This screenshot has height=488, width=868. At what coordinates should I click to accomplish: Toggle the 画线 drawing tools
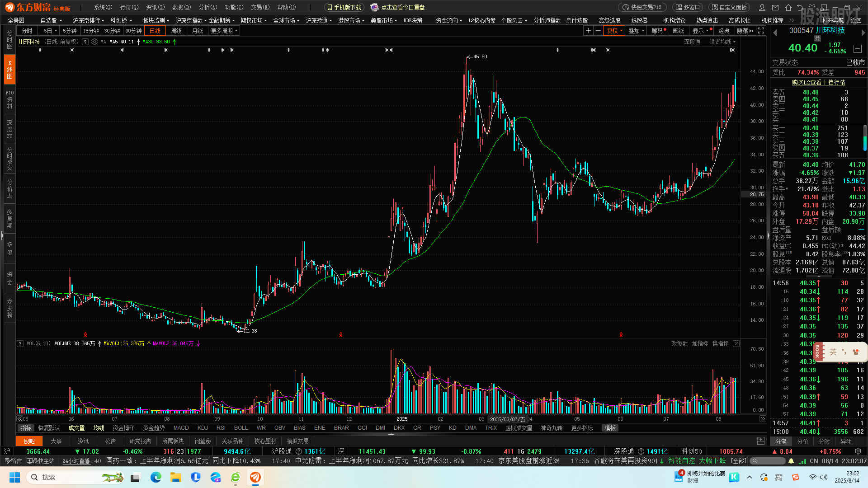click(678, 31)
